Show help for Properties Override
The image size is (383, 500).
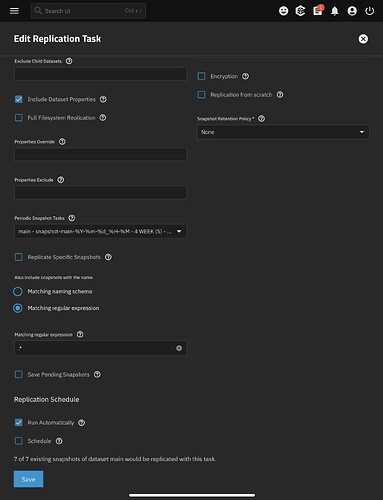click(62, 142)
